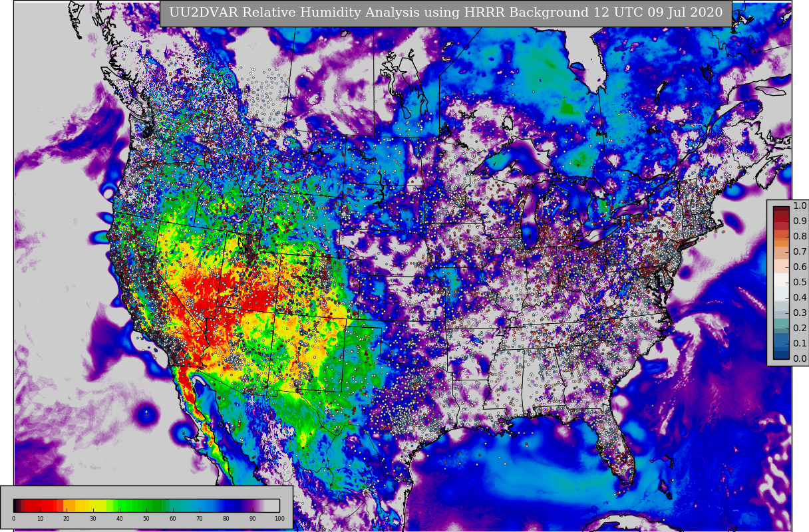809x532 pixels.
Task: Click the 0.7 label on vertical colorbar
Action: [800, 251]
